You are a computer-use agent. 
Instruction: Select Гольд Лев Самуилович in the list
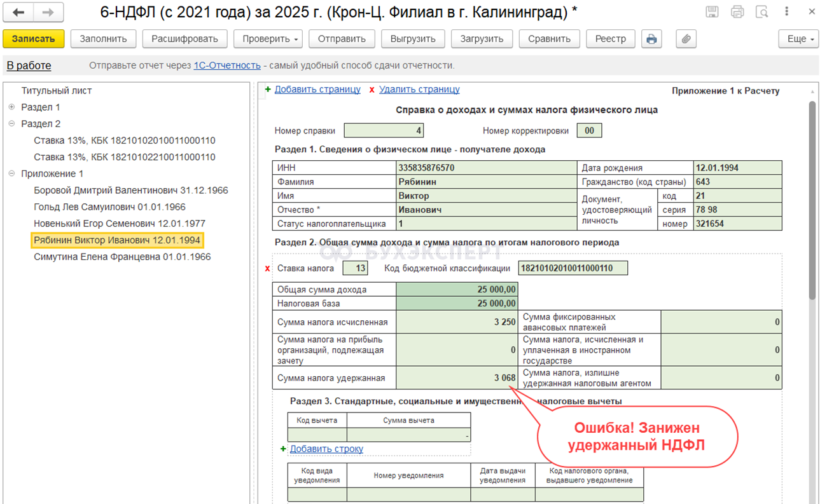pyautogui.click(x=109, y=207)
